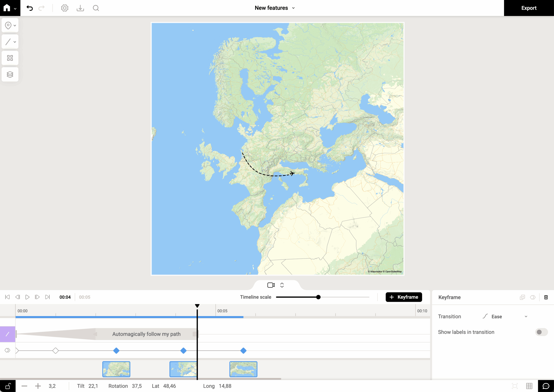This screenshot has height=392, width=554.
Task: Jump to the timeline start
Action: 8,297
